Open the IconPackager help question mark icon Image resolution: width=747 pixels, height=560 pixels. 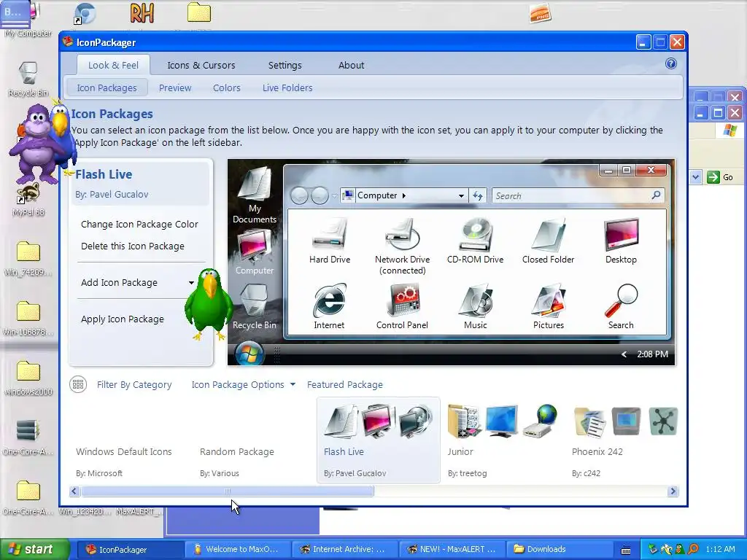(671, 64)
